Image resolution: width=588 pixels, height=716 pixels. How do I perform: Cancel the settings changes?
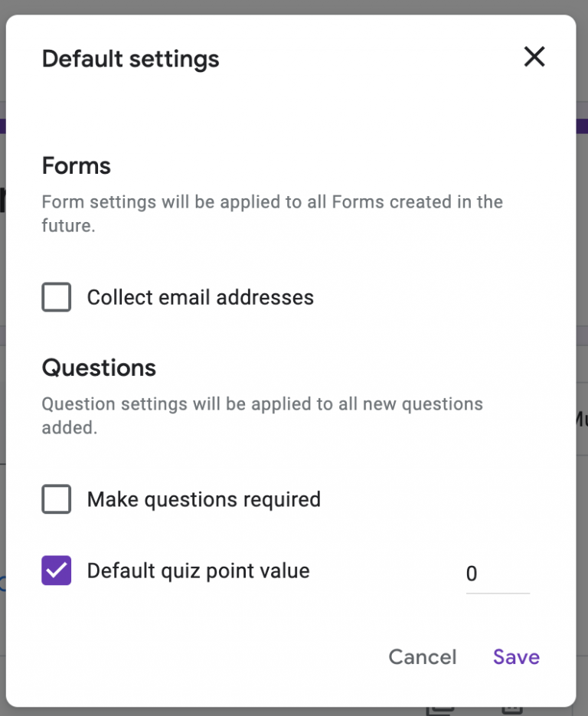click(422, 657)
